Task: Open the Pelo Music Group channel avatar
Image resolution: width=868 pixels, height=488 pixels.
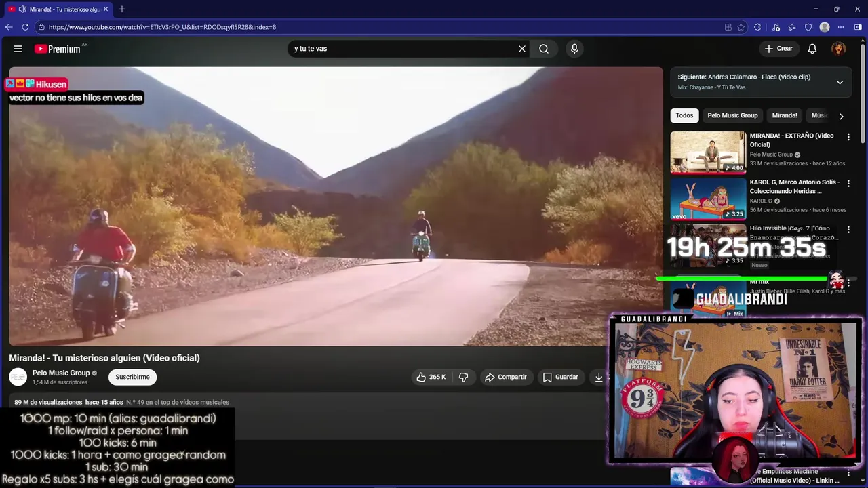Action: (x=18, y=377)
